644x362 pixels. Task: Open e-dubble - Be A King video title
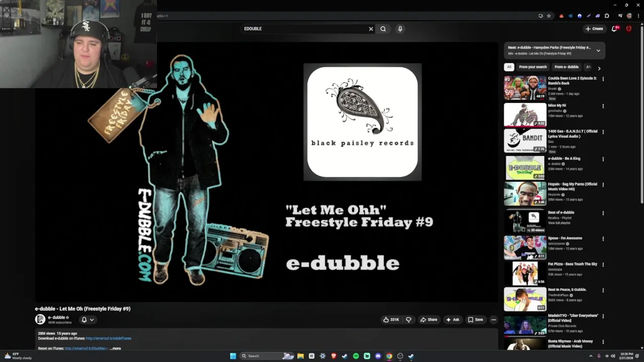click(x=564, y=158)
